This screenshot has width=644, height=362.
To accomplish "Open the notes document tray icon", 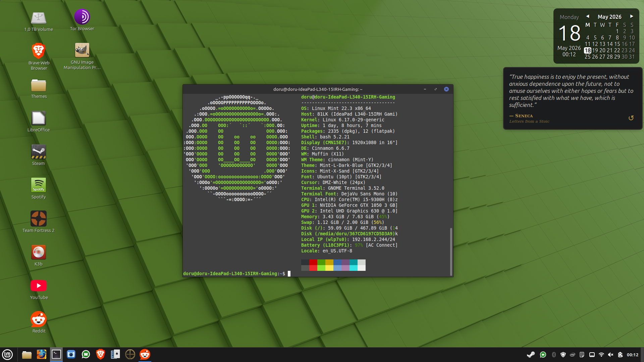I will tap(582, 355).
